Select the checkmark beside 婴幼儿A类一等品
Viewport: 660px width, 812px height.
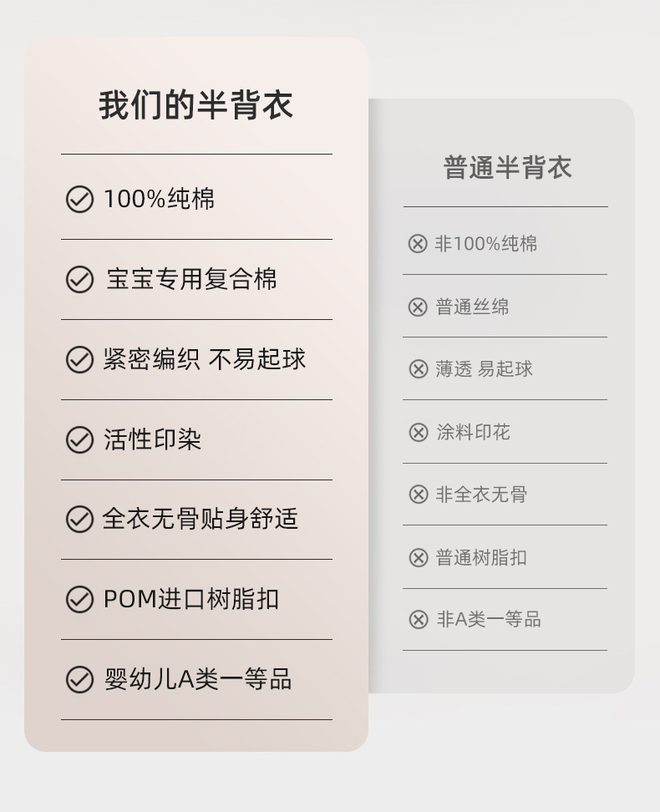coord(79,680)
